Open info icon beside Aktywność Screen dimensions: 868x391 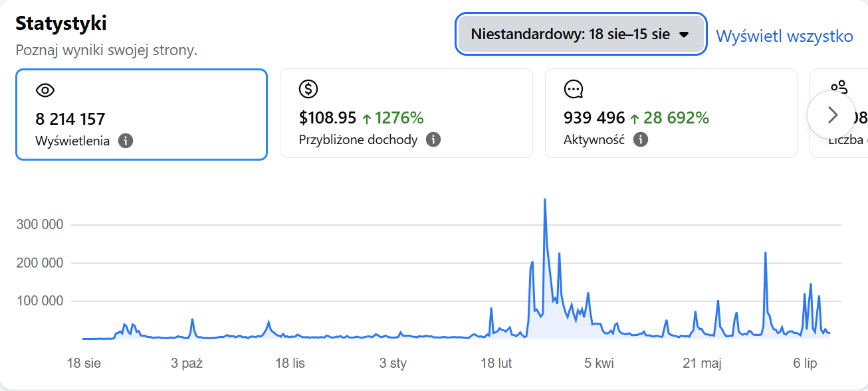click(x=640, y=139)
